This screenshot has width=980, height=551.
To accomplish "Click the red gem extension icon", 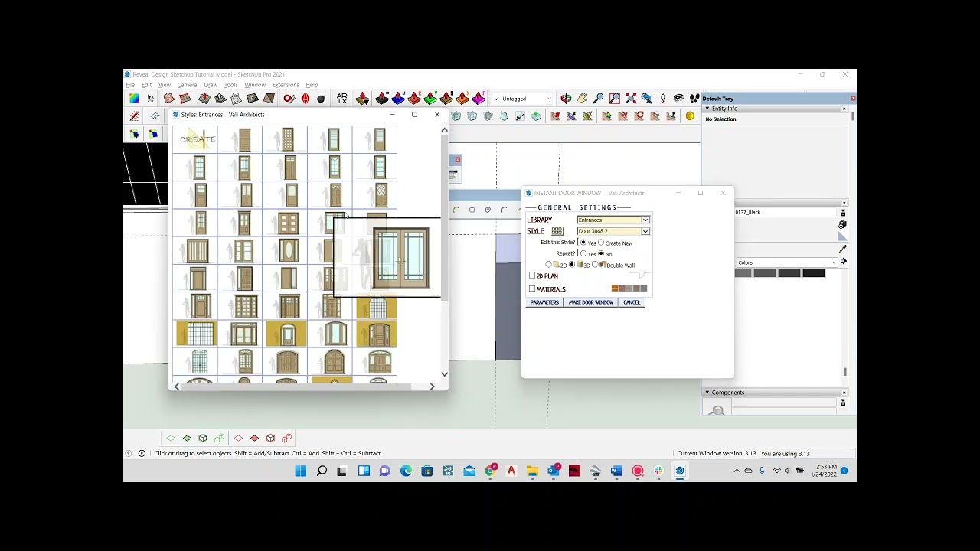I will click(305, 99).
